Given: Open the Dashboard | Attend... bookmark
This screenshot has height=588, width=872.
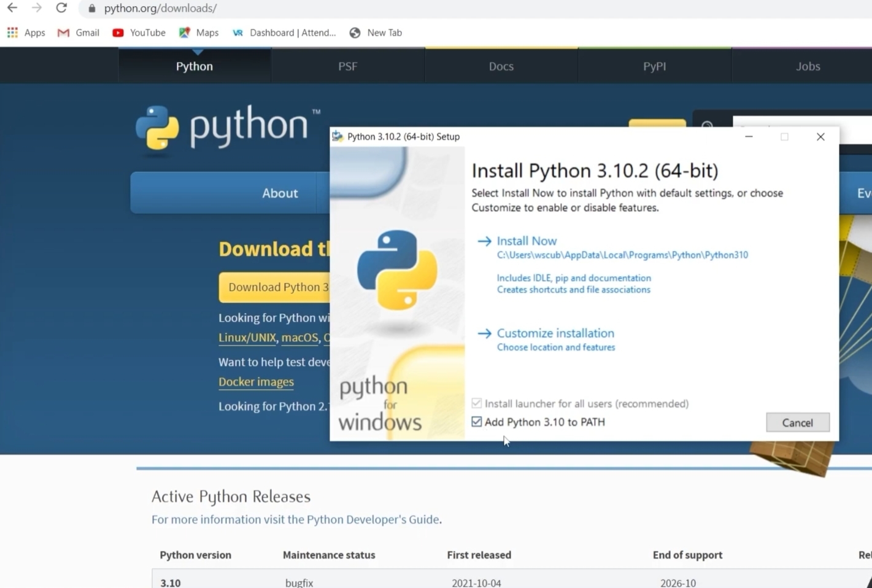Looking at the screenshot, I should tap(284, 33).
